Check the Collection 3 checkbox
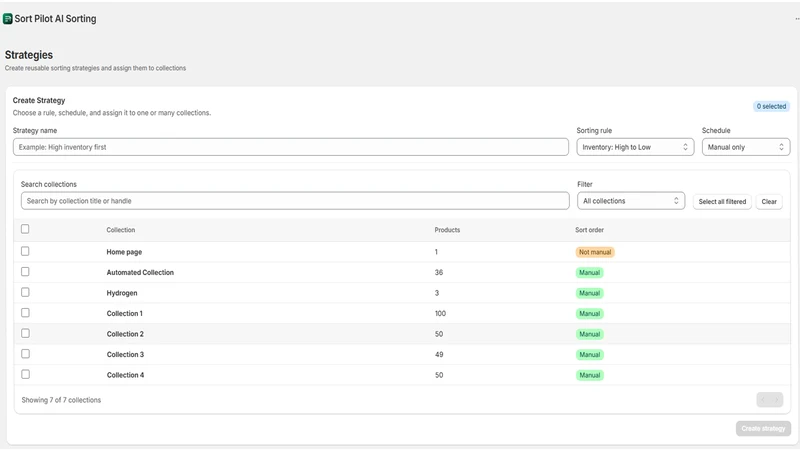The height and width of the screenshot is (450, 800). pos(25,354)
